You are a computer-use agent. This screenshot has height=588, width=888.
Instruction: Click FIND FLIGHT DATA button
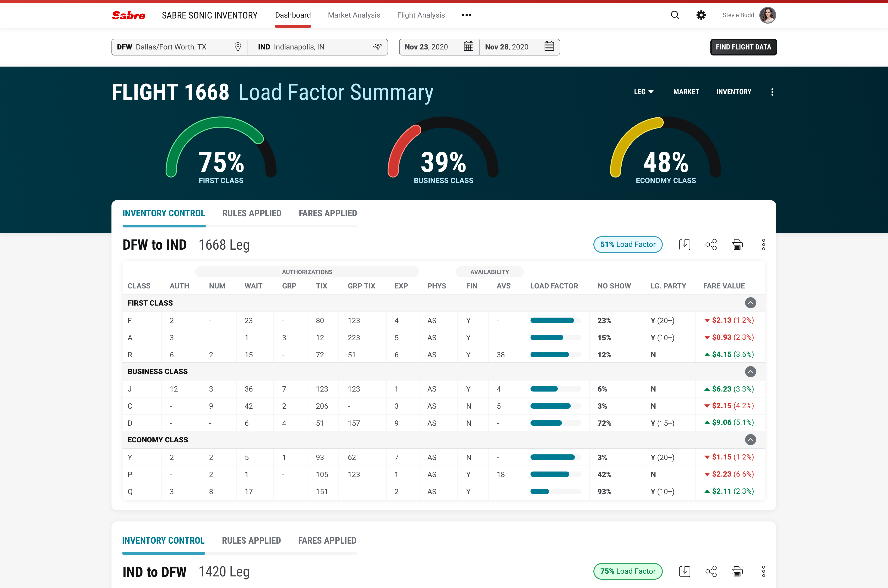click(x=743, y=47)
